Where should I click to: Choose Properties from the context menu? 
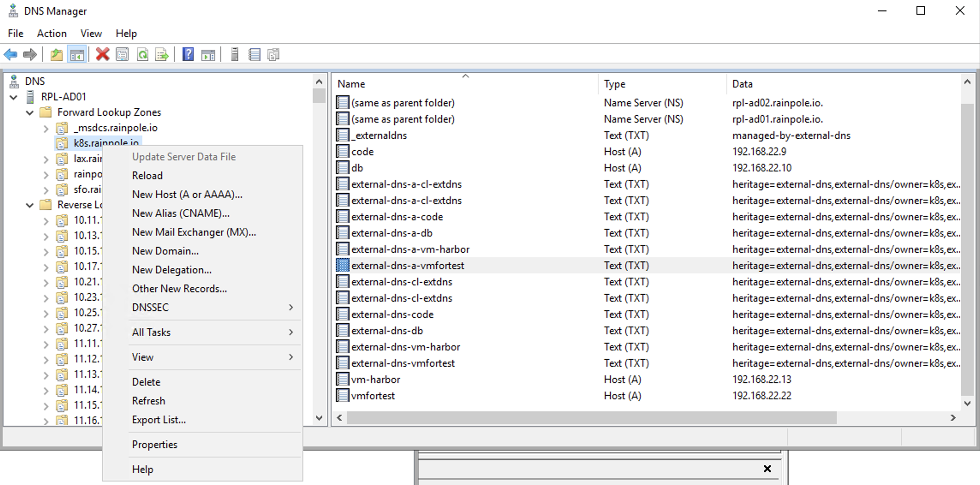154,444
